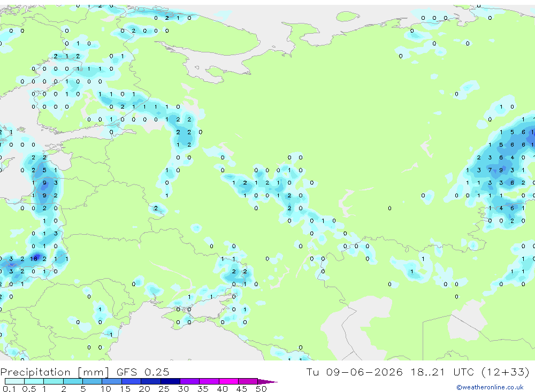Image resolution: width=535 pixels, height=392 pixels.
Task: Click the '50' legend scale label
Action: [261, 389]
